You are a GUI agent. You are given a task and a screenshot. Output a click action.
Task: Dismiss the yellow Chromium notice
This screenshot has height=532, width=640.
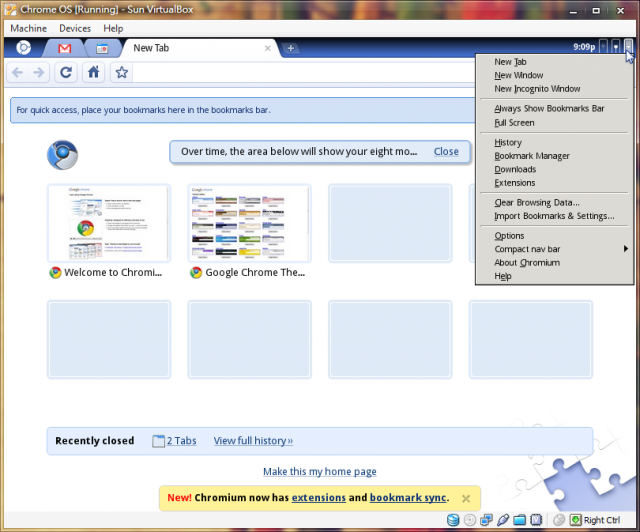click(x=466, y=499)
